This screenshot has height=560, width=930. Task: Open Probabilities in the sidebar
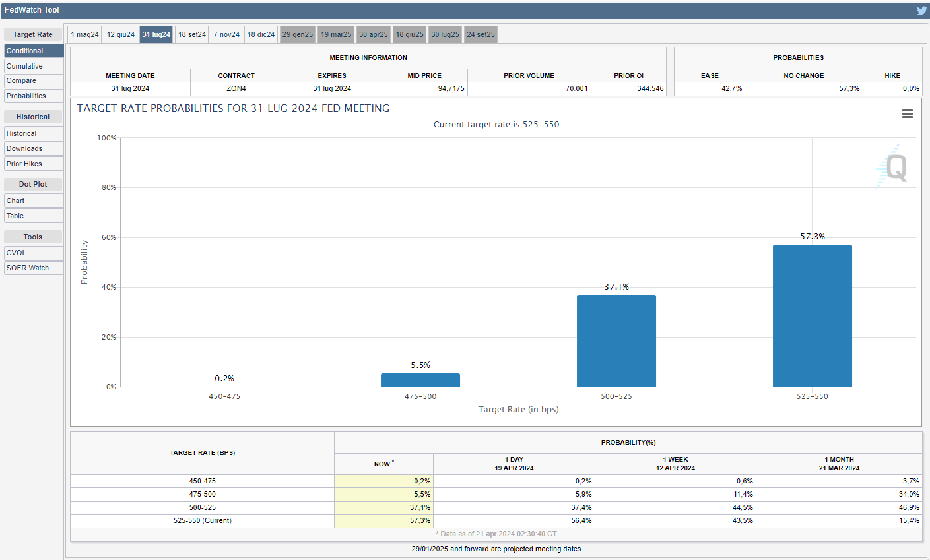coord(34,96)
